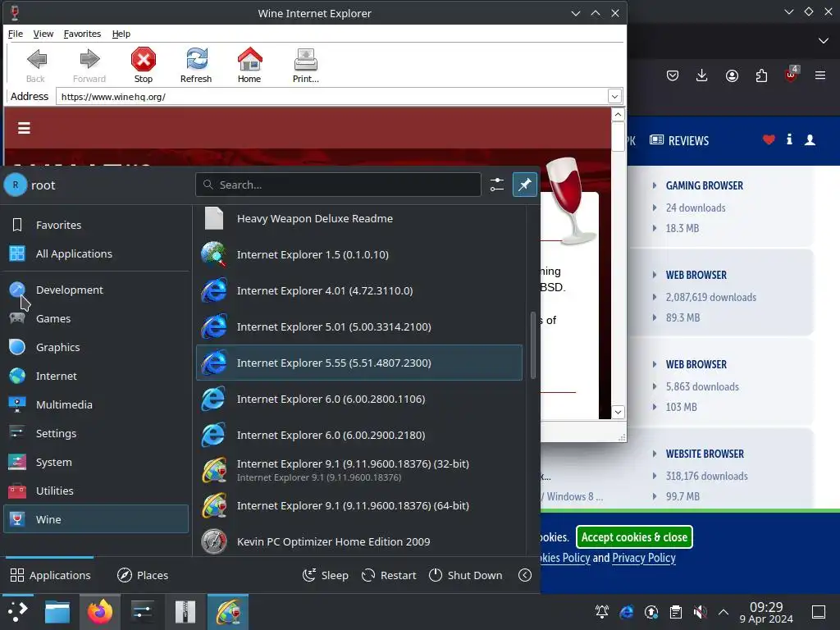
Task: Click the Sleep button
Action: (x=325, y=575)
